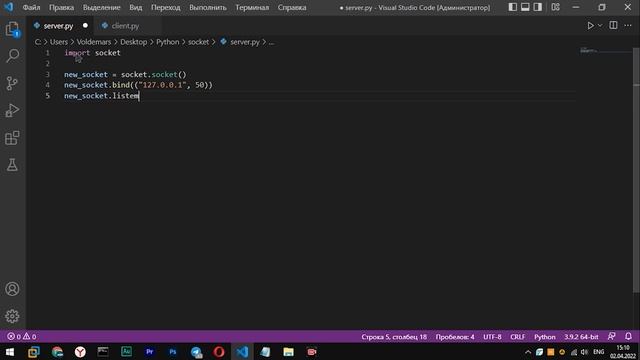The height and width of the screenshot is (360, 640).
Task: Show errors and warnings in status bar
Action: coord(22,337)
